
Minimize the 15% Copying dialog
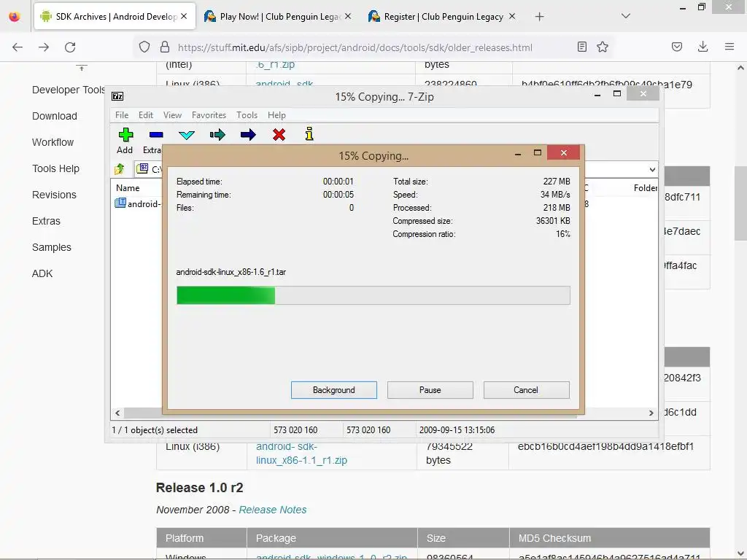518,153
